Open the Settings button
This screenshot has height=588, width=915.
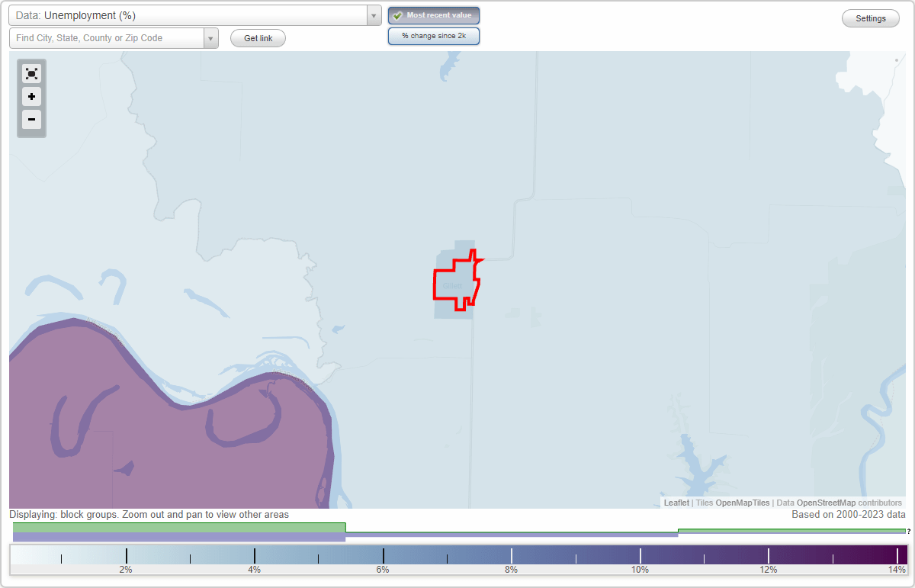pos(871,18)
